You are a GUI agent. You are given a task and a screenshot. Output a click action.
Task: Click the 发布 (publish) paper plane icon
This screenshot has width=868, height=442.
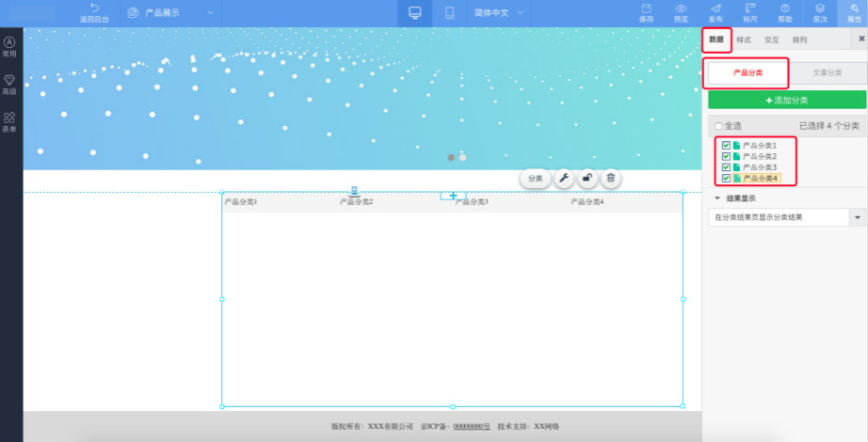pyautogui.click(x=715, y=11)
